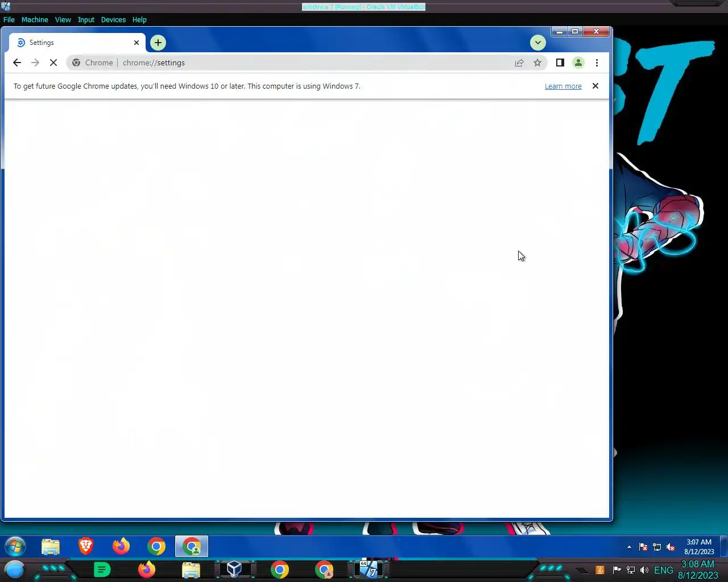Click guest clock showing 3:07 AM
Screen dimensions: 728x582
[699, 547]
